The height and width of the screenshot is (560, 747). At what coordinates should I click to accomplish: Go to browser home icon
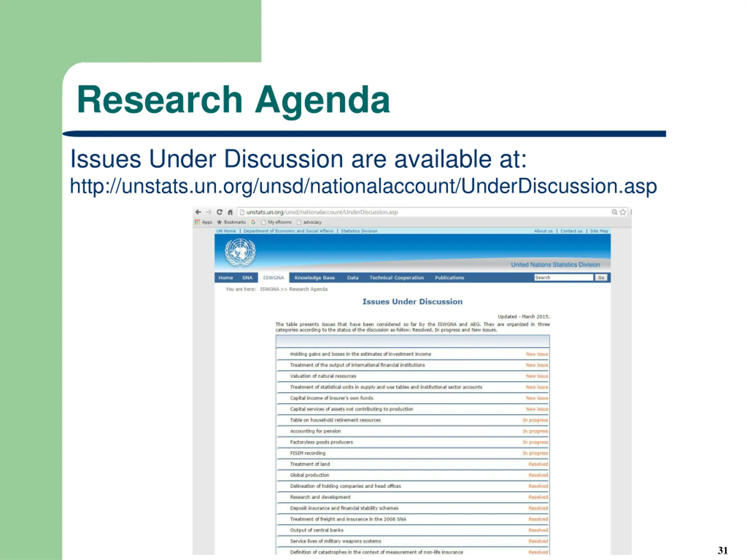point(230,212)
